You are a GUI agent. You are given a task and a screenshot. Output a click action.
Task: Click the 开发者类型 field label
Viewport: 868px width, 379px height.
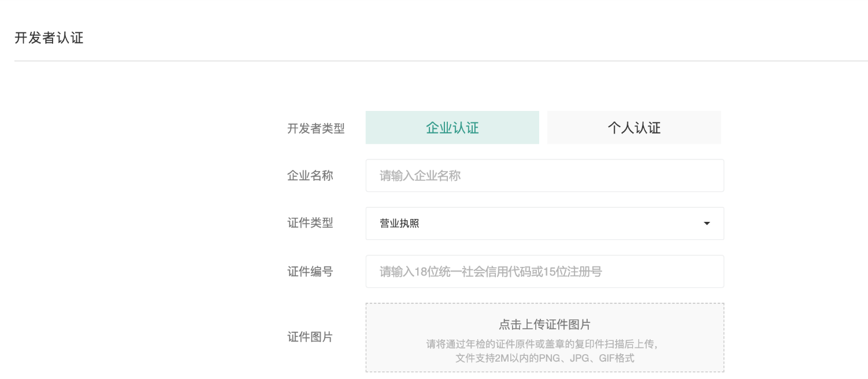point(316,128)
